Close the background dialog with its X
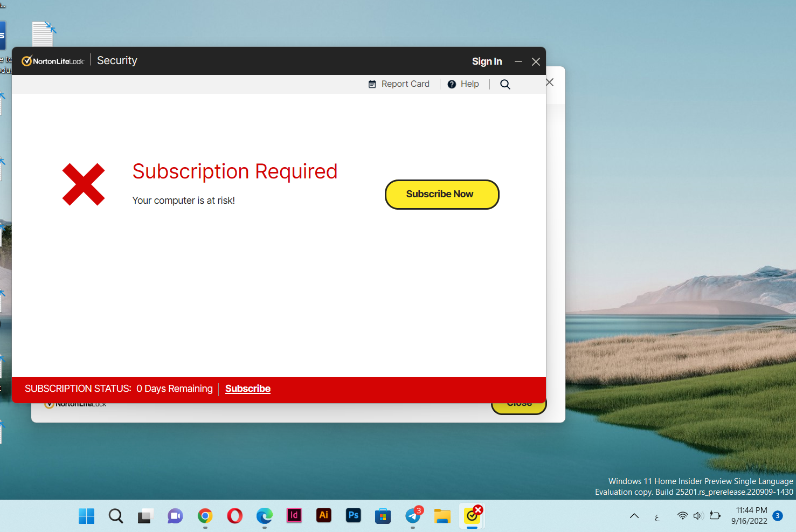Screen dimensions: 796x532 pyautogui.click(x=550, y=82)
